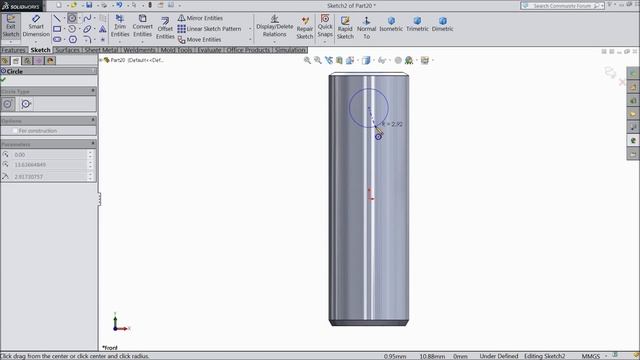Click the Search Commands box

click(x=562, y=6)
